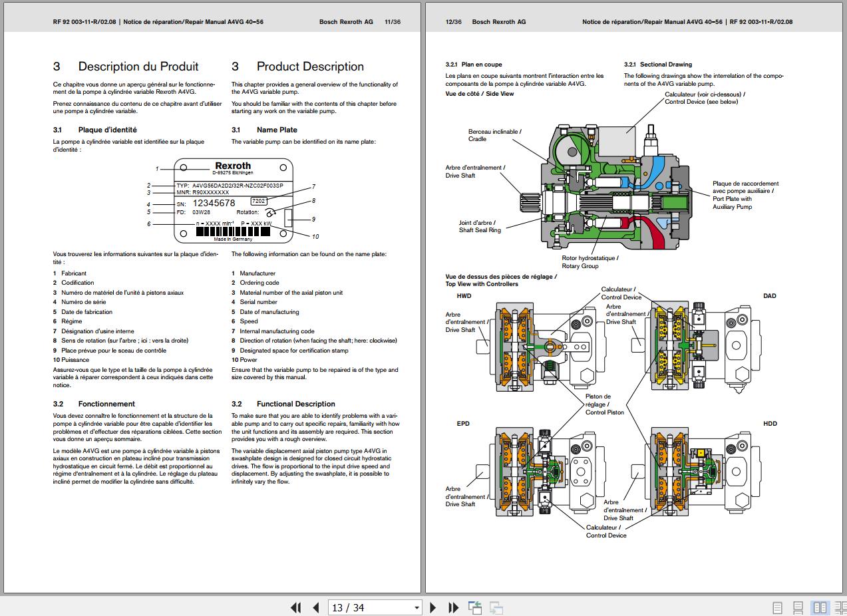Open the page number dropdown arrow
The image size is (847, 616).
pos(417,608)
